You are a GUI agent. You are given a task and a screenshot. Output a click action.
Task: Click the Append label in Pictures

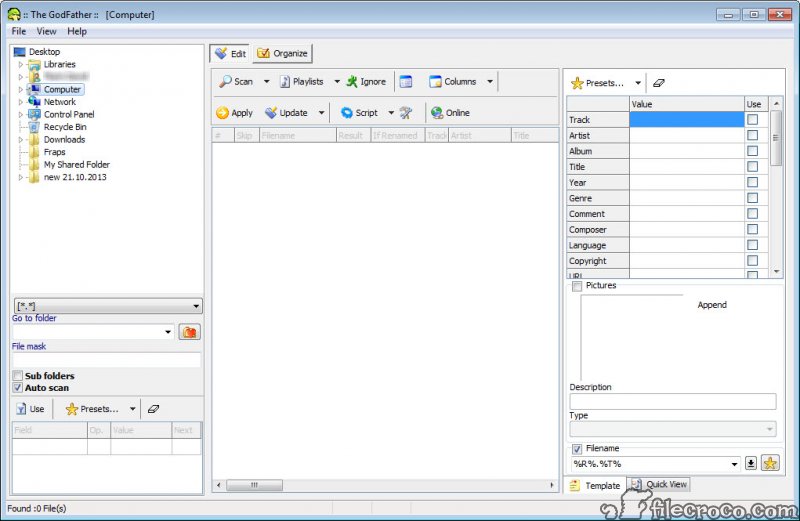coord(712,305)
